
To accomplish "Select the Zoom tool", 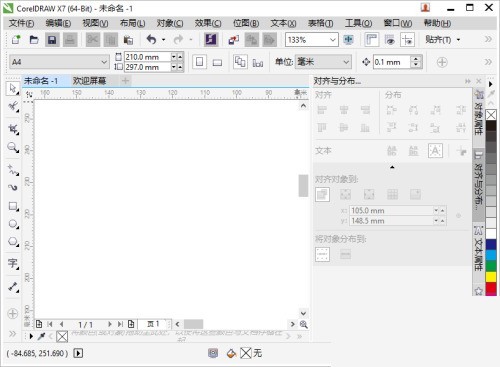I will tap(13, 147).
